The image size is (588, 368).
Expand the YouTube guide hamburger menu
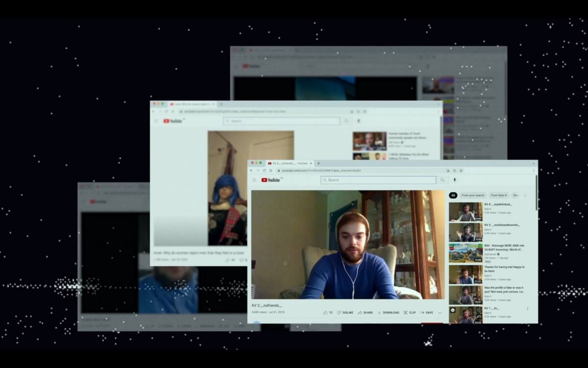(x=254, y=180)
